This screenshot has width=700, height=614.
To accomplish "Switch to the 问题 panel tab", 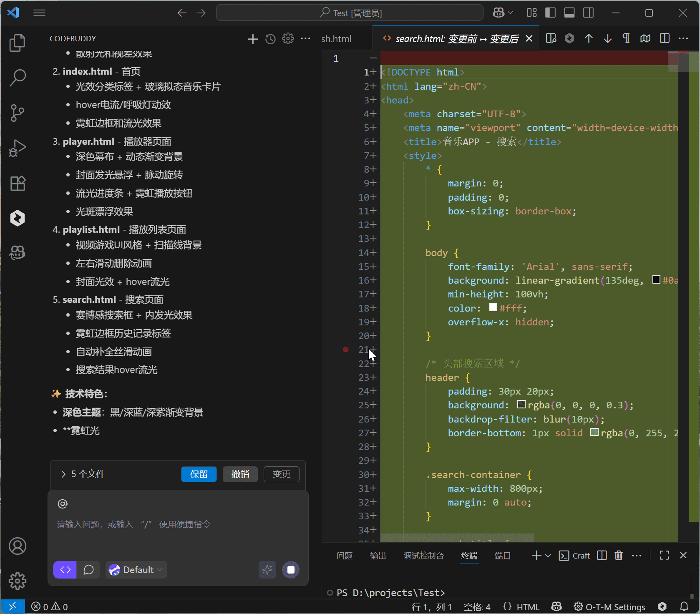I will (345, 556).
